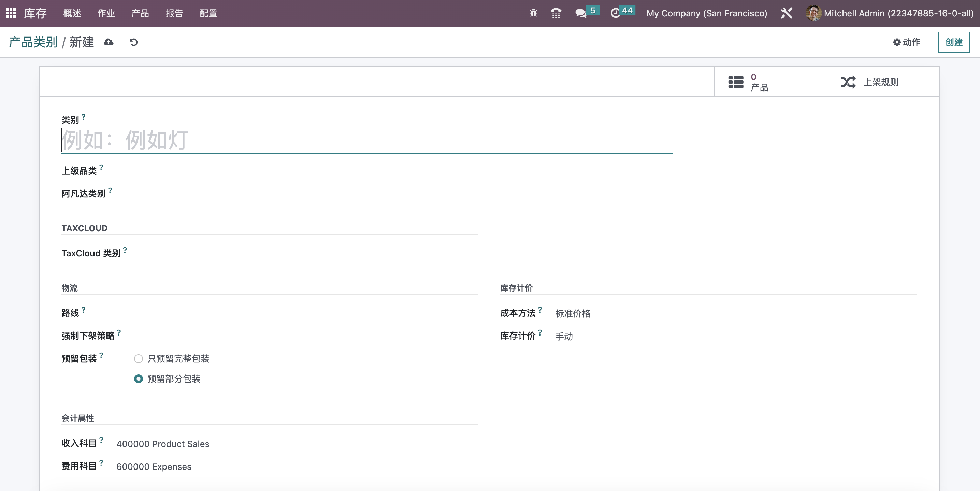The width and height of the screenshot is (980, 491).
Task: Open the 概述 menu
Action: click(x=72, y=13)
